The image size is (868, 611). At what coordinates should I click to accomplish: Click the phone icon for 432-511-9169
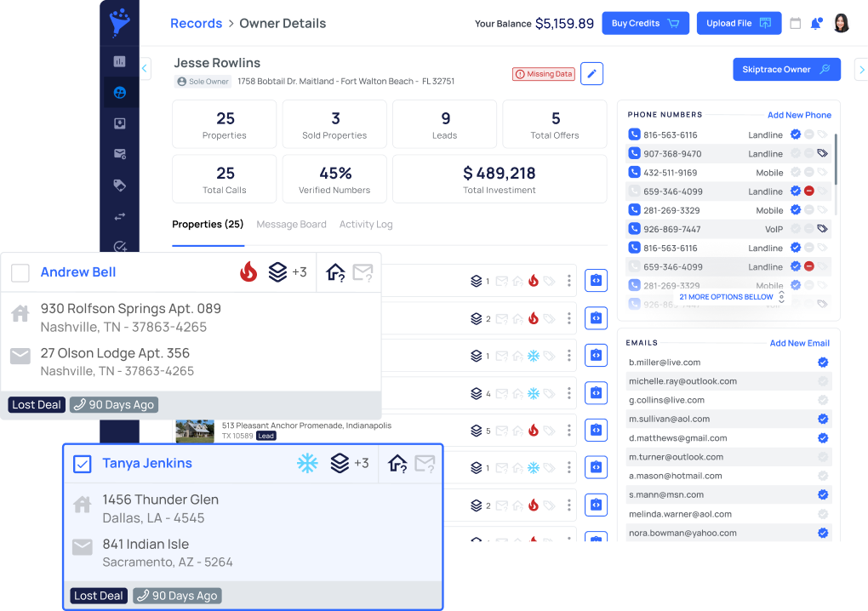point(634,172)
